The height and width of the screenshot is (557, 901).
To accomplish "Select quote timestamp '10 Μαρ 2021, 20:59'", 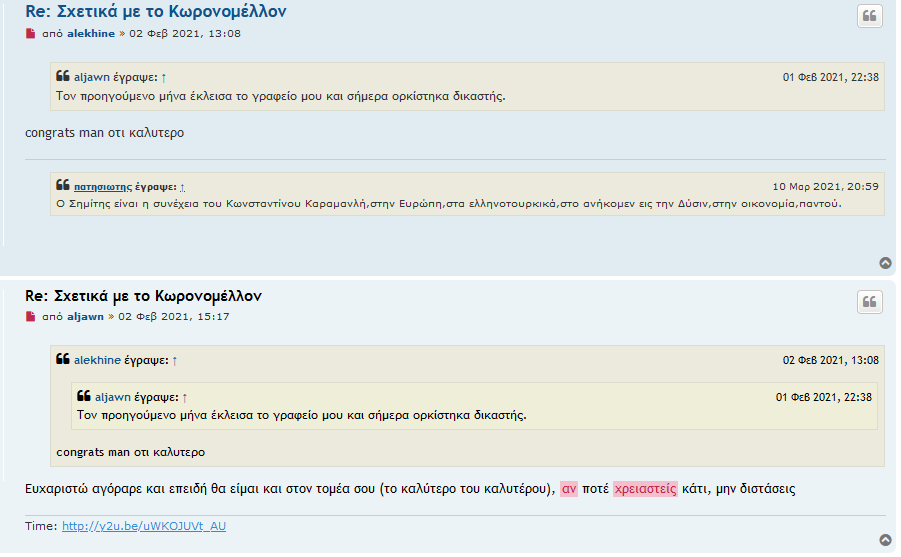I will click(x=825, y=187).
